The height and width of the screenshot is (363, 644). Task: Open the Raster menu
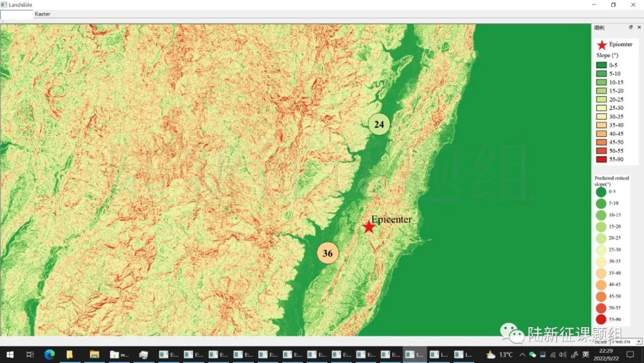click(x=42, y=14)
